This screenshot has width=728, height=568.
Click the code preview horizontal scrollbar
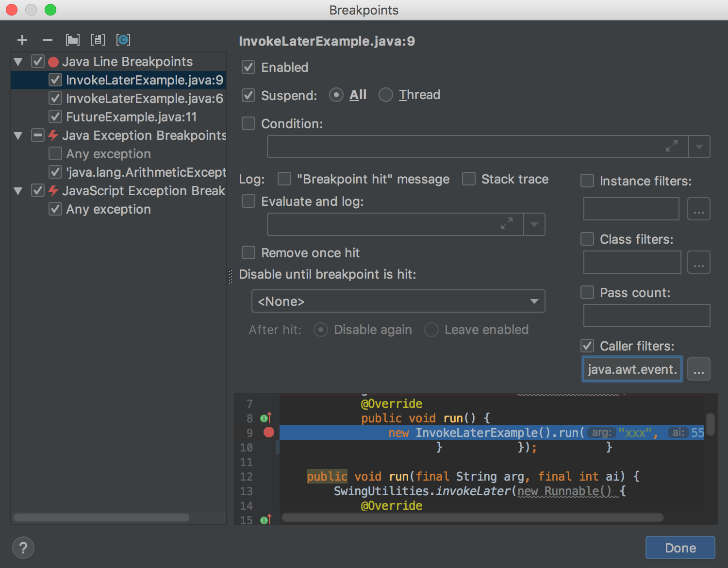tap(473, 518)
